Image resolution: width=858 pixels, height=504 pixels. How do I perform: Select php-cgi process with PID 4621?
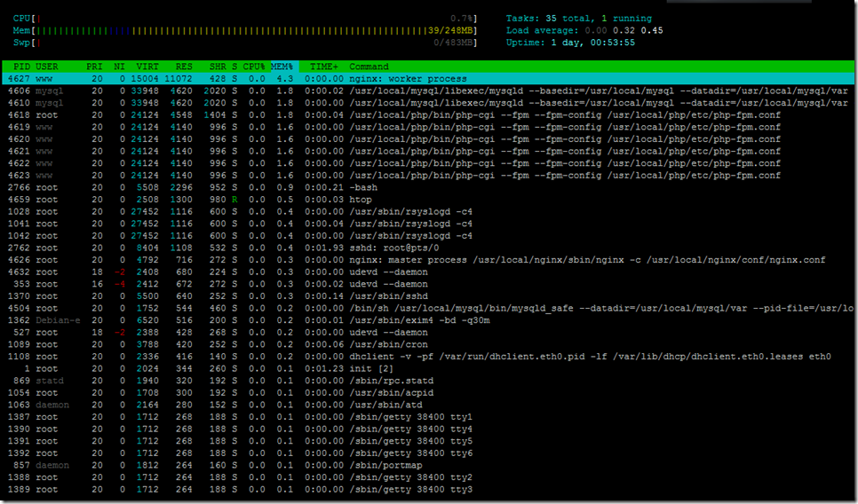[428, 151]
